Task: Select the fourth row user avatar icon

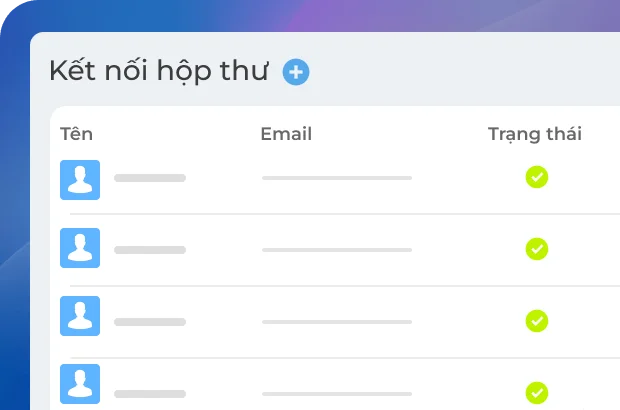Action: [80, 384]
